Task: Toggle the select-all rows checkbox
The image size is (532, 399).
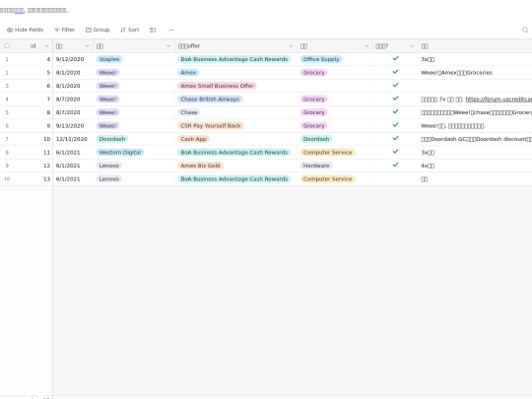Action: pyautogui.click(x=7, y=45)
